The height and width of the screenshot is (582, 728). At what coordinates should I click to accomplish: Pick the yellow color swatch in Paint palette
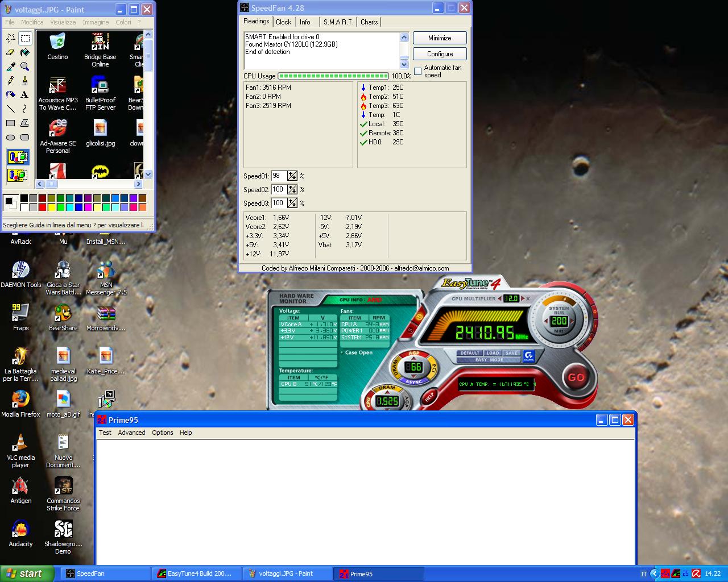[x=51, y=206]
